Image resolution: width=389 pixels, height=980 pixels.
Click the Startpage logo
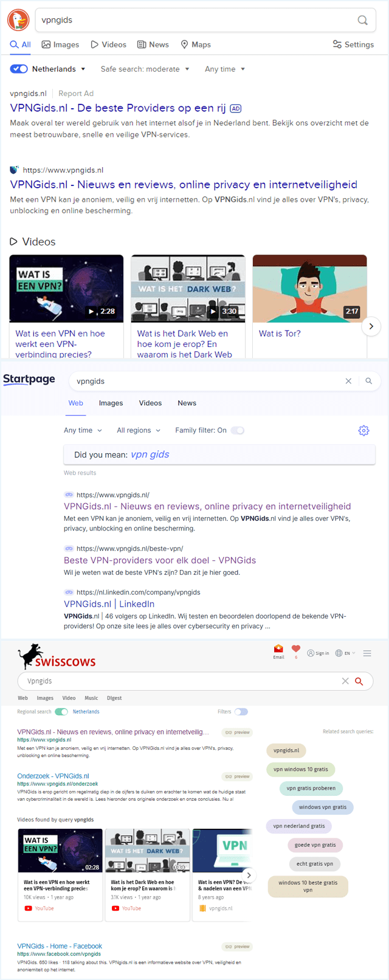29,380
